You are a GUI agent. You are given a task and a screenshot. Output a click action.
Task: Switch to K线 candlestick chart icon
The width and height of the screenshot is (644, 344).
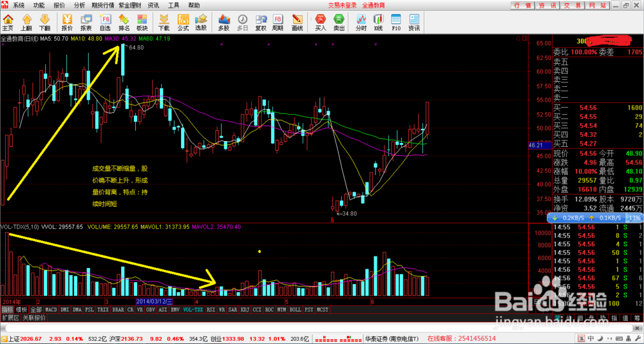coord(378,22)
